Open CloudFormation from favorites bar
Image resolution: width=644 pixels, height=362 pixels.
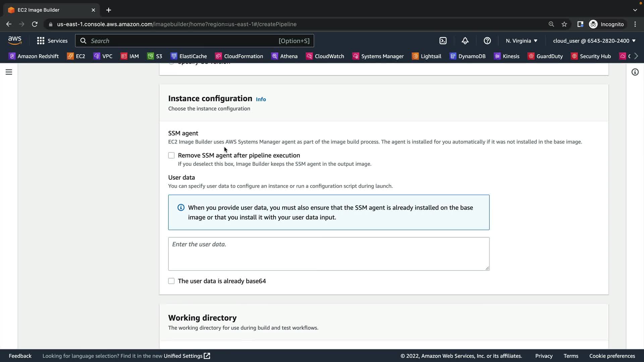tap(239, 56)
